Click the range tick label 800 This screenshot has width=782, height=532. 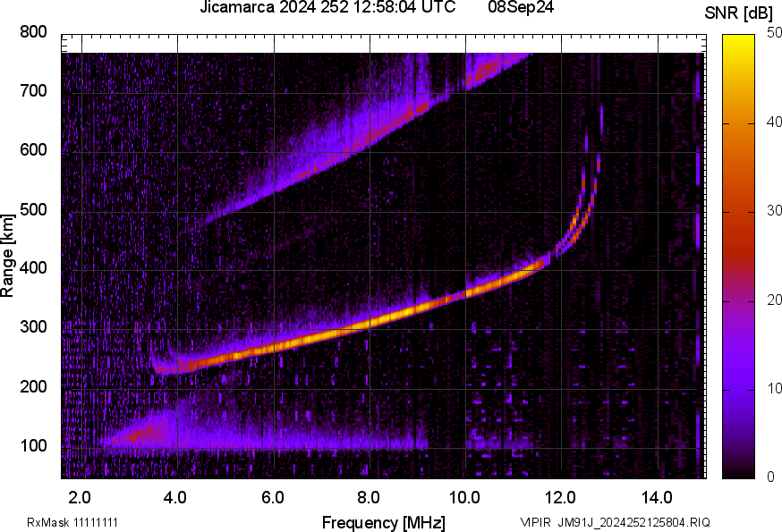tap(33, 32)
